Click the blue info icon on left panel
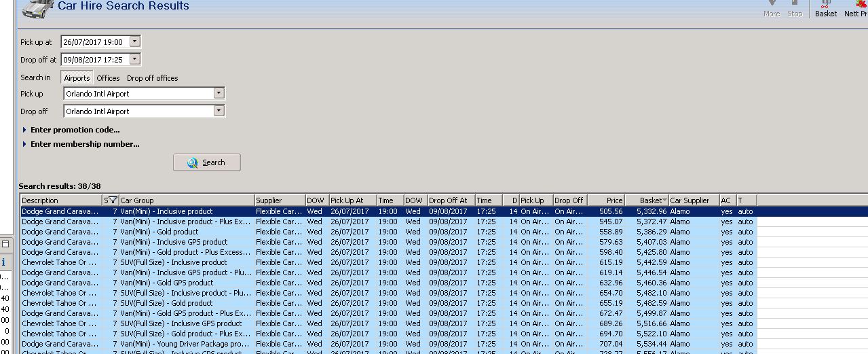This screenshot has width=868, height=354. point(3,262)
